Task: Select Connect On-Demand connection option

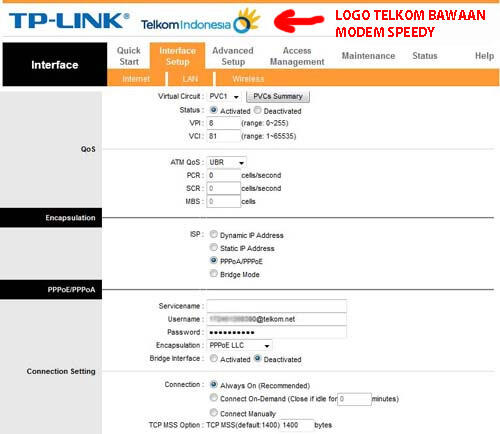Action: pos(214,398)
